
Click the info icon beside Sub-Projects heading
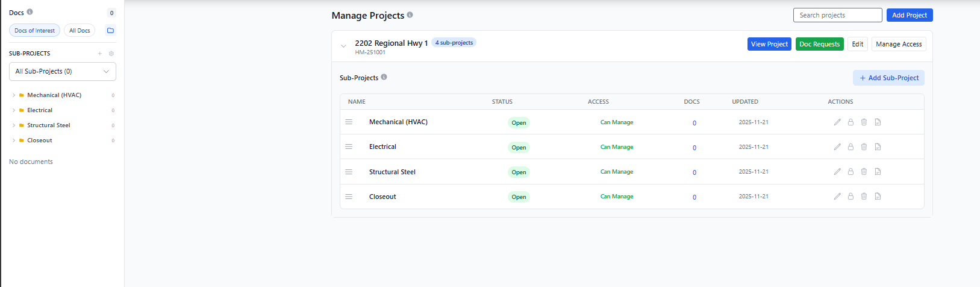(384, 77)
